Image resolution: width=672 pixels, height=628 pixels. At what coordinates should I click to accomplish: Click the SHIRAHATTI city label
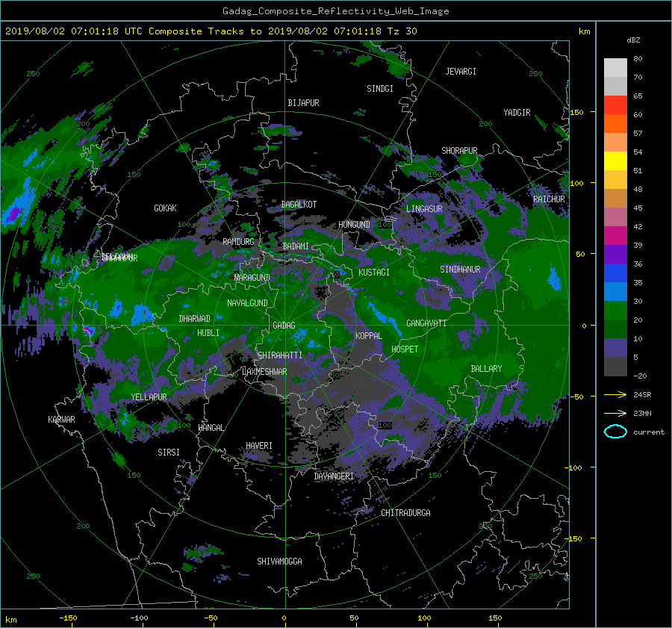(280, 355)
